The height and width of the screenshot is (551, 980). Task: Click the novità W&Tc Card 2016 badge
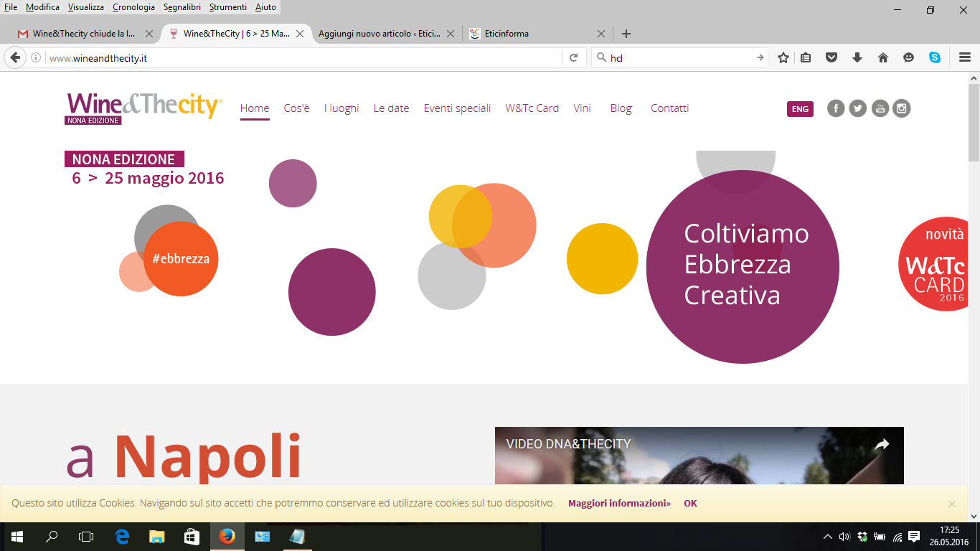[x=933, y=264]
